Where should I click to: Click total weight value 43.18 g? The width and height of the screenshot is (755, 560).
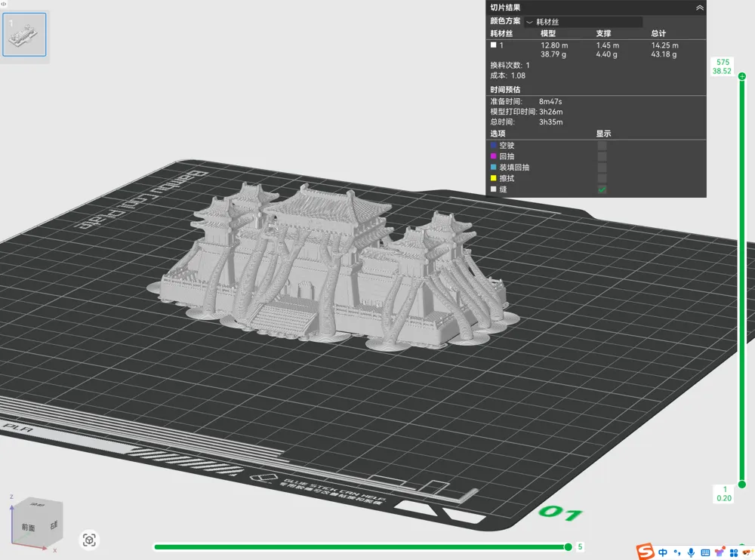click(664, 54)
